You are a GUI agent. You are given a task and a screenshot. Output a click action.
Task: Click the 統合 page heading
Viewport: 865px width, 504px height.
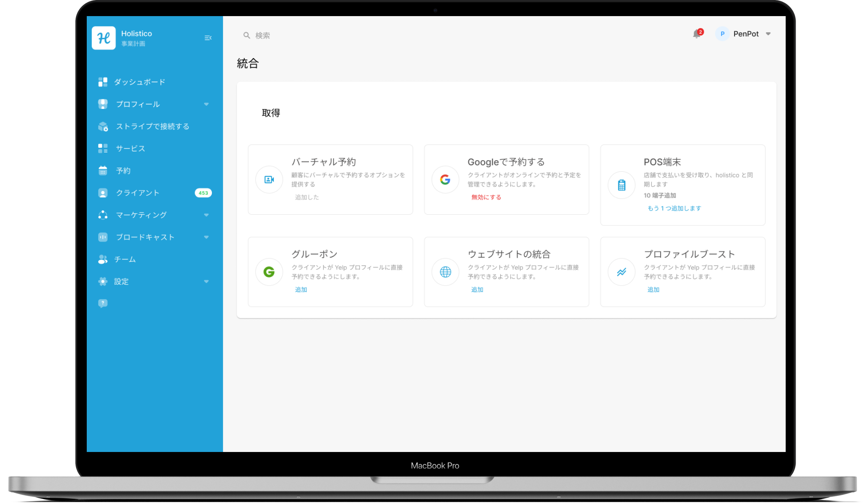248,64
